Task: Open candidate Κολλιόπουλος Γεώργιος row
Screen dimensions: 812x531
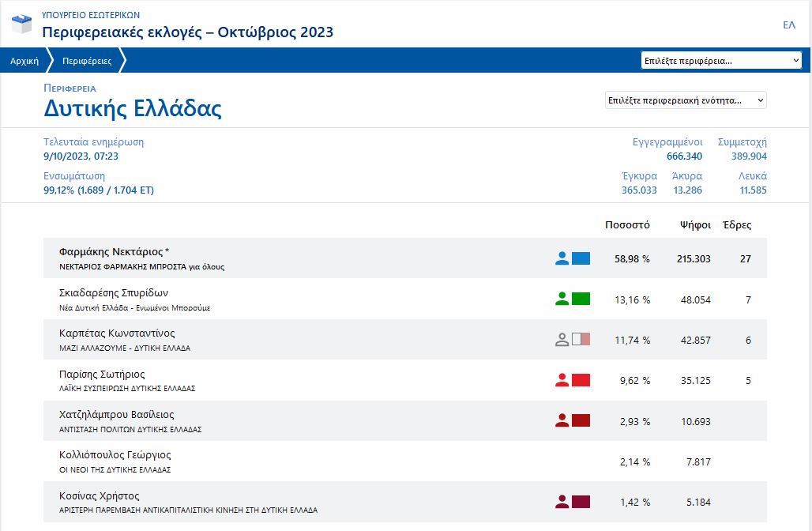Action: (115, 455)
